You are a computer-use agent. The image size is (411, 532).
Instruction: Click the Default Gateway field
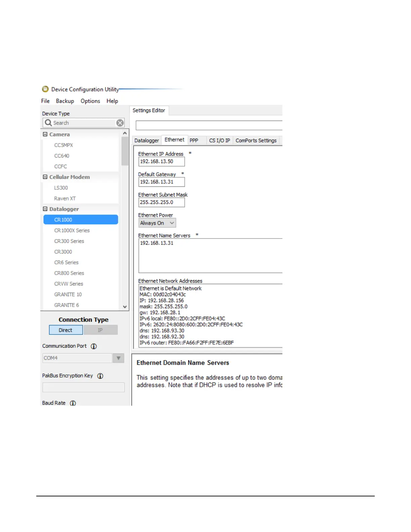click(162, 182)
